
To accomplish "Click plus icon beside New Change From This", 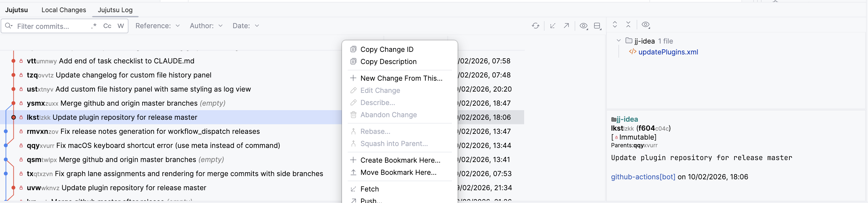I will (353, 78).
